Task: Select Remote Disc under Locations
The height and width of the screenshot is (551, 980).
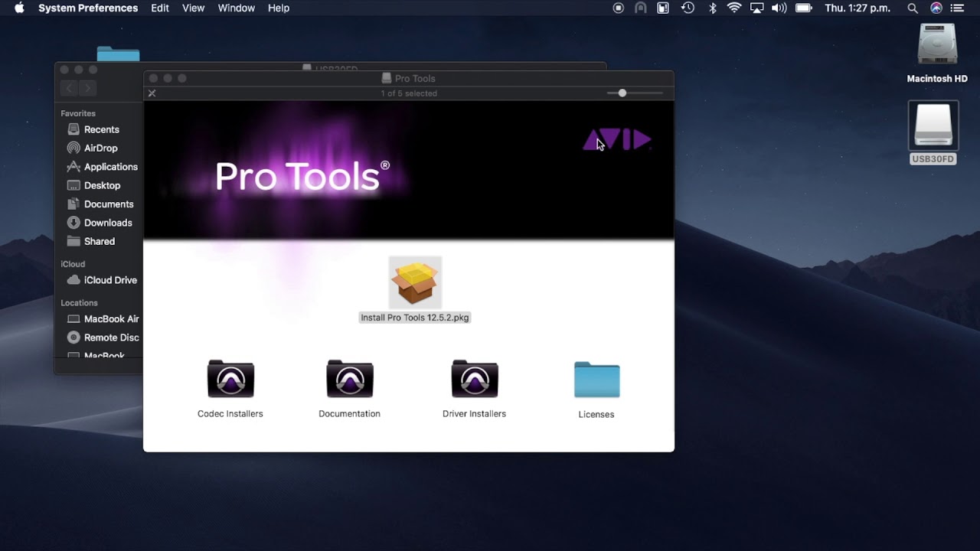Action: coord(103,337)
